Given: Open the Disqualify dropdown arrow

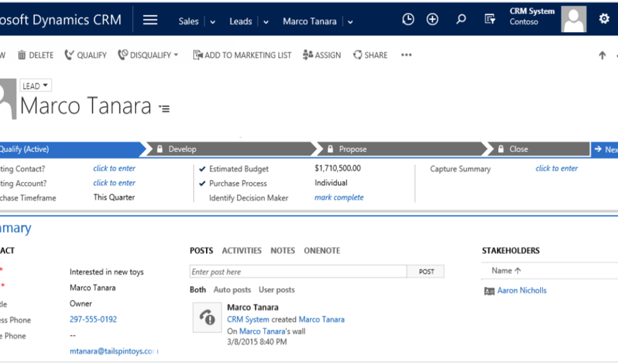Looking at the screenshot, I should [176, 55].
